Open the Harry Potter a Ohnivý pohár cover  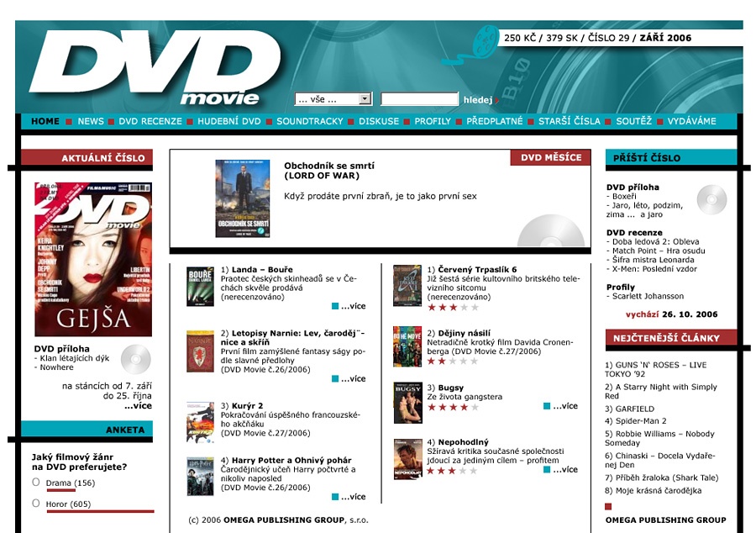coord(200,477)
